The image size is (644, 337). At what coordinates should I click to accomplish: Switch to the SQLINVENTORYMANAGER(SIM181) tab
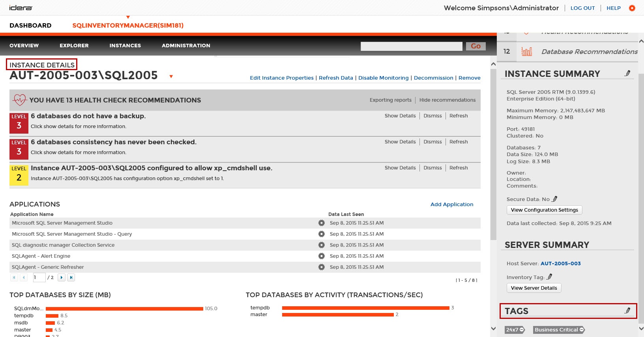pos(128,26)
